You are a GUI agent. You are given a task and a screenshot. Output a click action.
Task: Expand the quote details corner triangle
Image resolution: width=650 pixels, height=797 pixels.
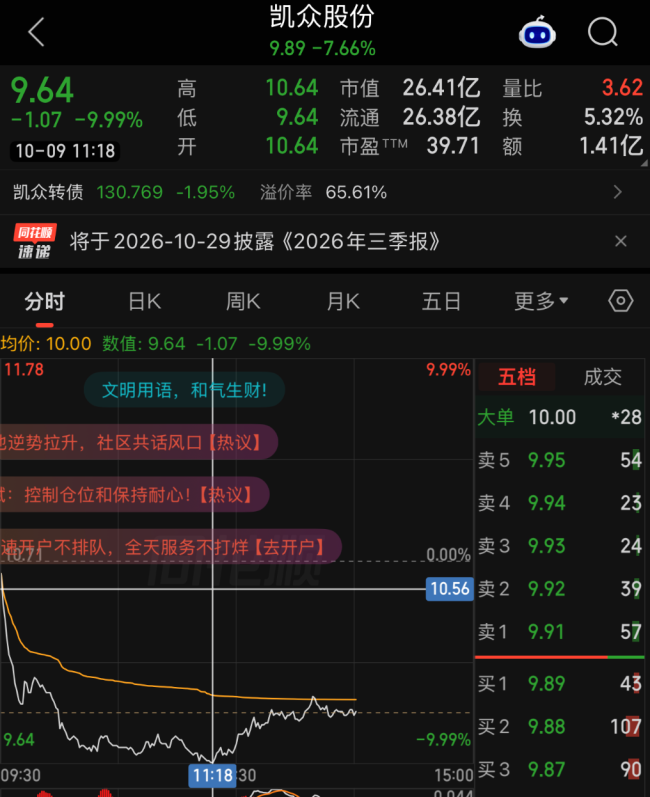coord(644,163)
